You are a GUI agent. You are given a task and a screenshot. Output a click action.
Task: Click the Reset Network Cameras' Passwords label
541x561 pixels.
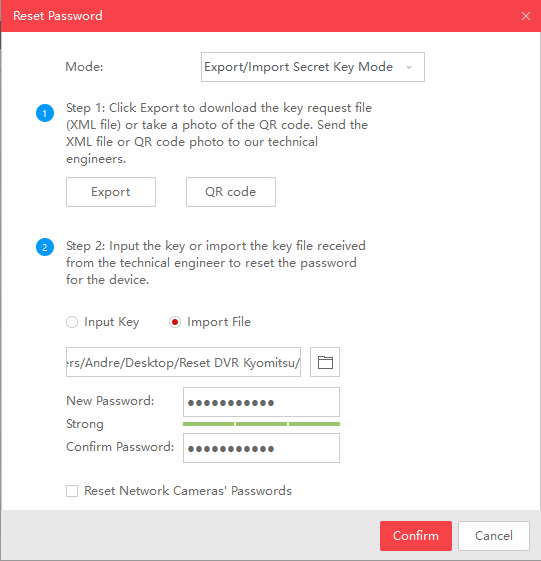188,491
